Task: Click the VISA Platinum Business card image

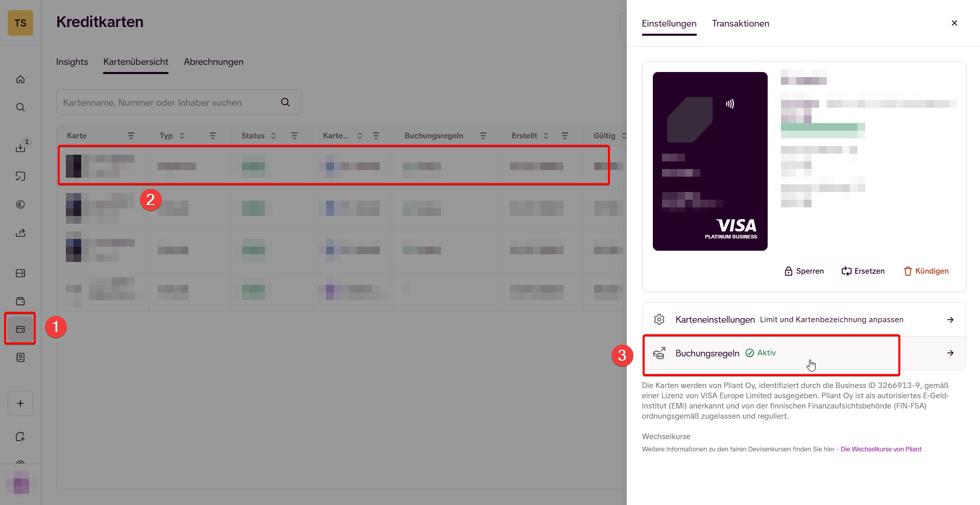Action: tap(710, 161)
